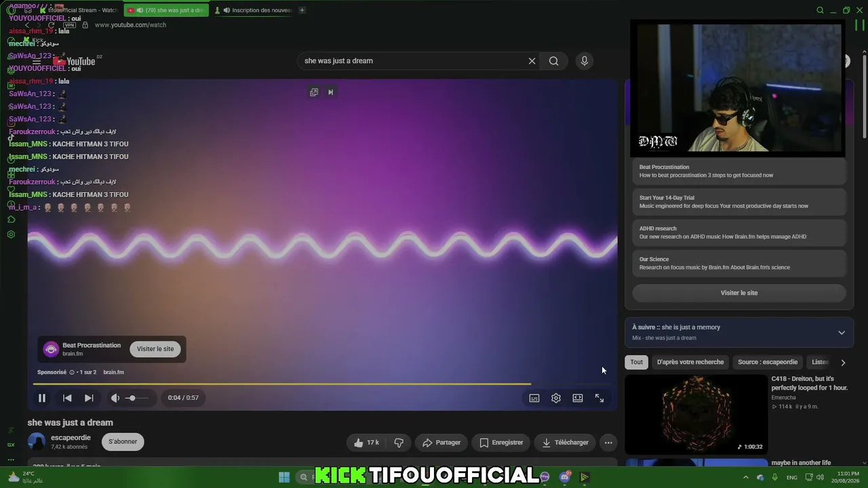
Task: Open a new browser tab
Action: pos(302,10)
